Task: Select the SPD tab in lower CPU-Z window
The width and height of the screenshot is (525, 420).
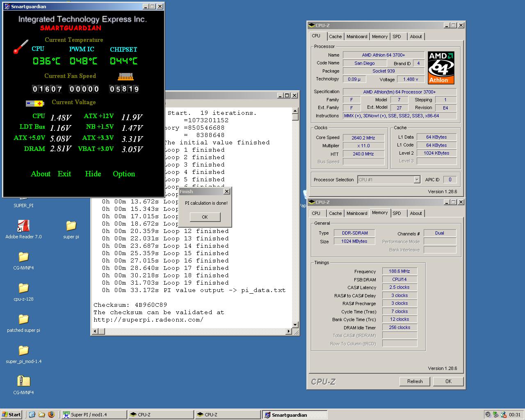Action: (x=396, y=213)
